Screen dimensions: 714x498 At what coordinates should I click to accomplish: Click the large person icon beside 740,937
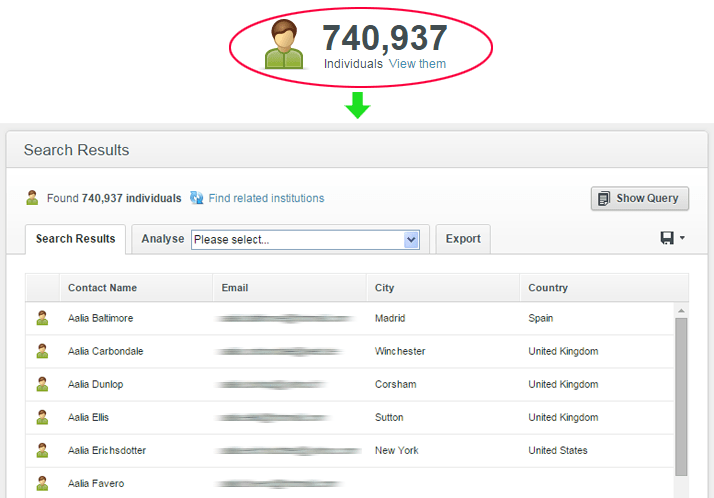(x=284, y=45)
